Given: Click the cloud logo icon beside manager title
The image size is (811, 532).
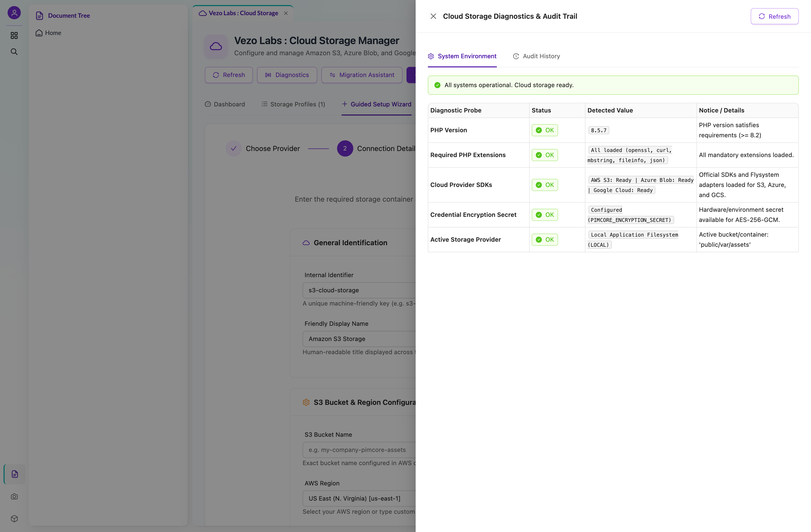Looking at the screenshot, I should 216,46.
